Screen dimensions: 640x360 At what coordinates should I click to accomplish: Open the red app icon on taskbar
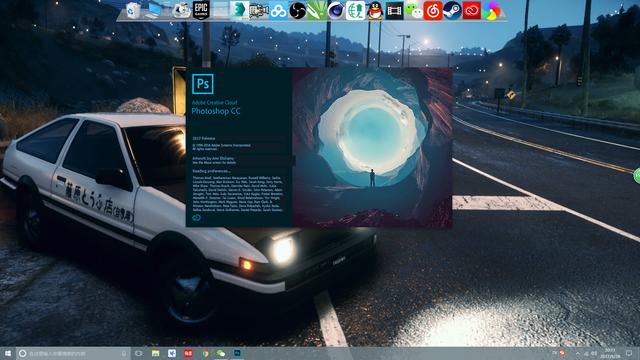(188, 353)
